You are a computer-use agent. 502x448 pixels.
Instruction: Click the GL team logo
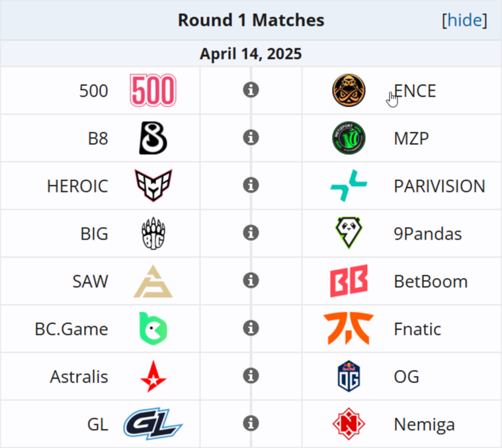153,424
